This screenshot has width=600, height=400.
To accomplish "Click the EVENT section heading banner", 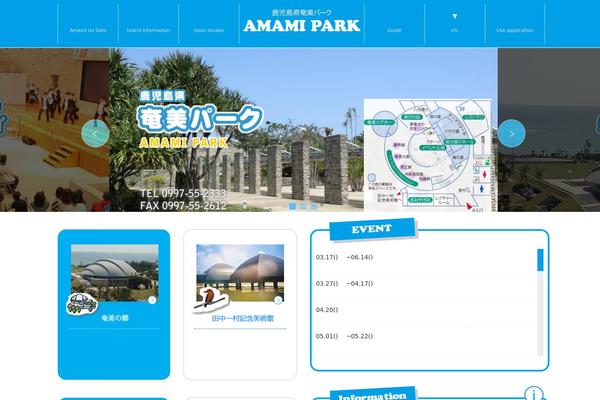I will 372,229.
